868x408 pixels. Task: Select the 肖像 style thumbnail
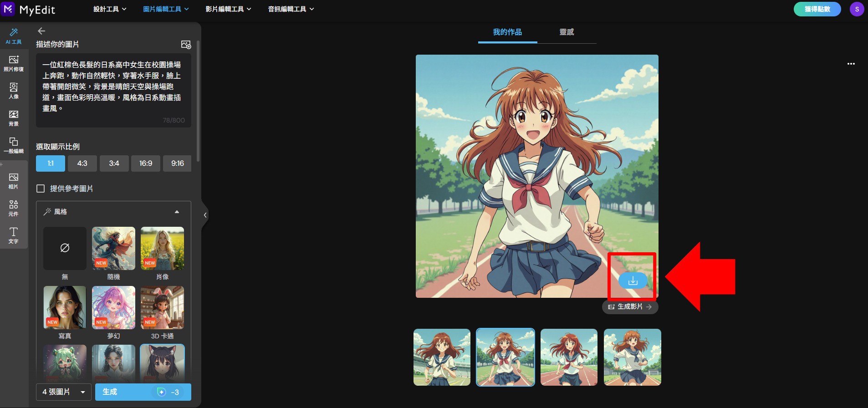click(162, 248)
